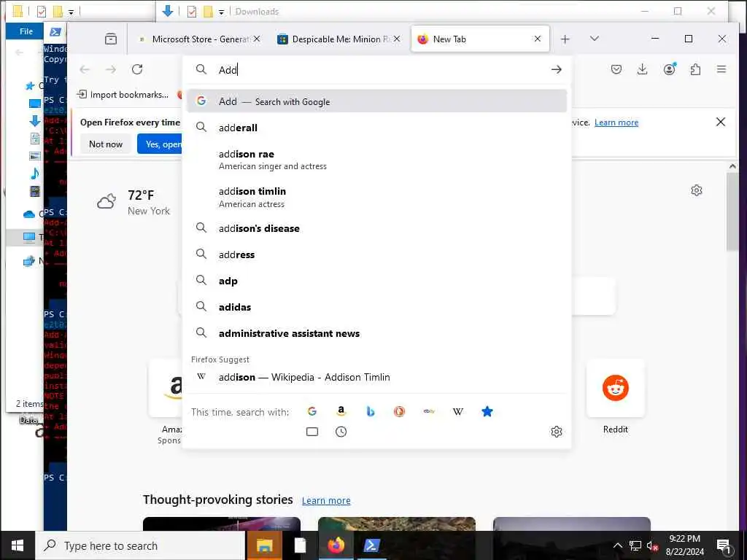Open File tab in File Explorer window

[x=26, y=31]
